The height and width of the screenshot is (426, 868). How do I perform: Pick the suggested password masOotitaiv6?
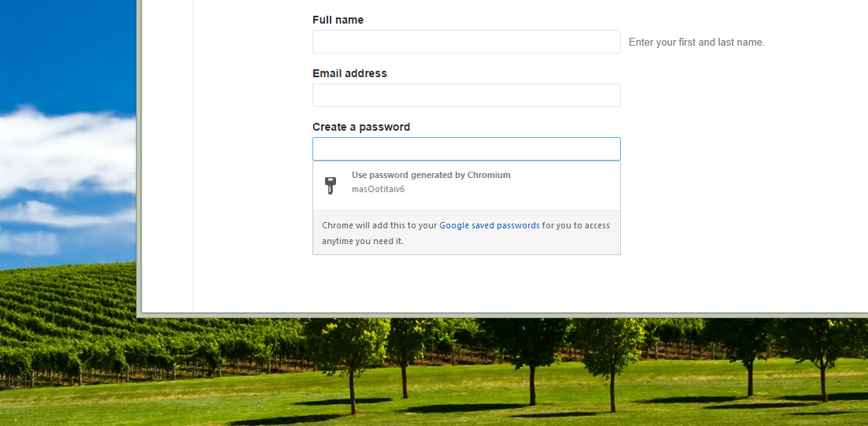[x=378, y=189]
